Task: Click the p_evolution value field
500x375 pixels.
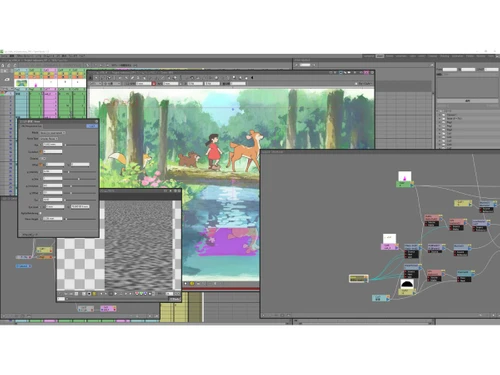Action: [53, 186]
